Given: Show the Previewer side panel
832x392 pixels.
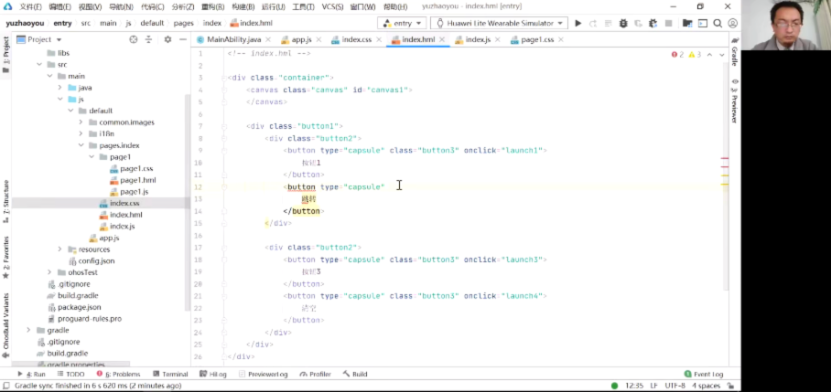Looking at the screenshot, I should click(734, 101).
